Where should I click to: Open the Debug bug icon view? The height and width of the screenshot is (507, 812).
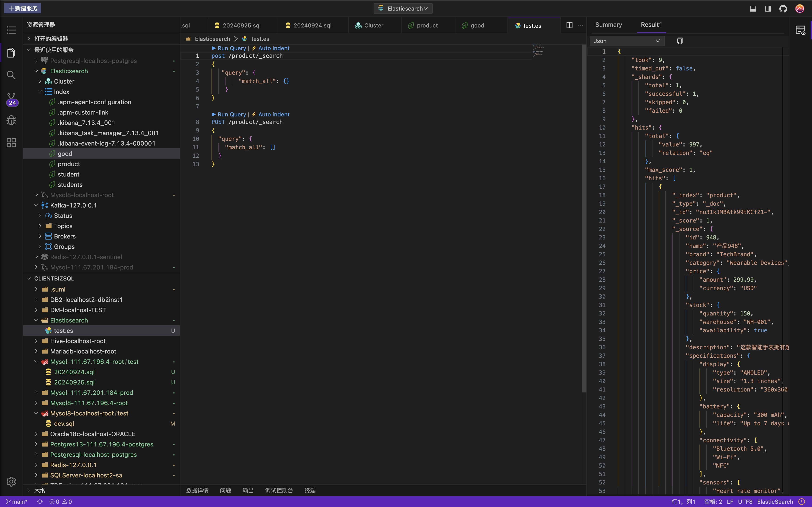[11, 120]
